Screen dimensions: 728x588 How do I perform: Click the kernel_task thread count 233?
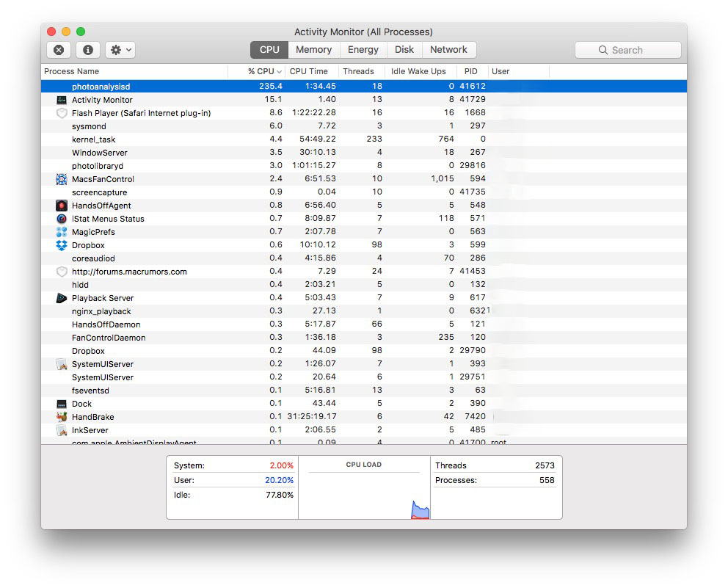coord(374,139)
